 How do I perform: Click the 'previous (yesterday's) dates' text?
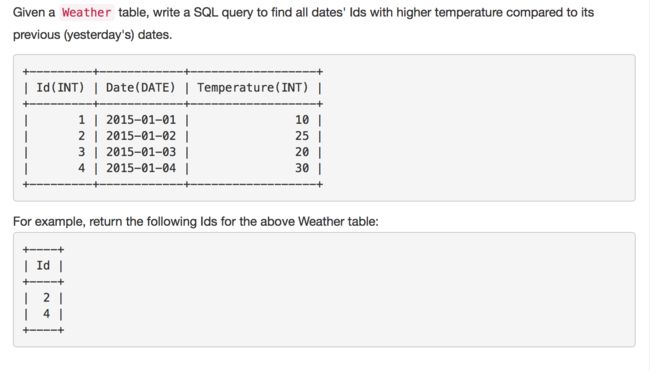click(92, 35)
